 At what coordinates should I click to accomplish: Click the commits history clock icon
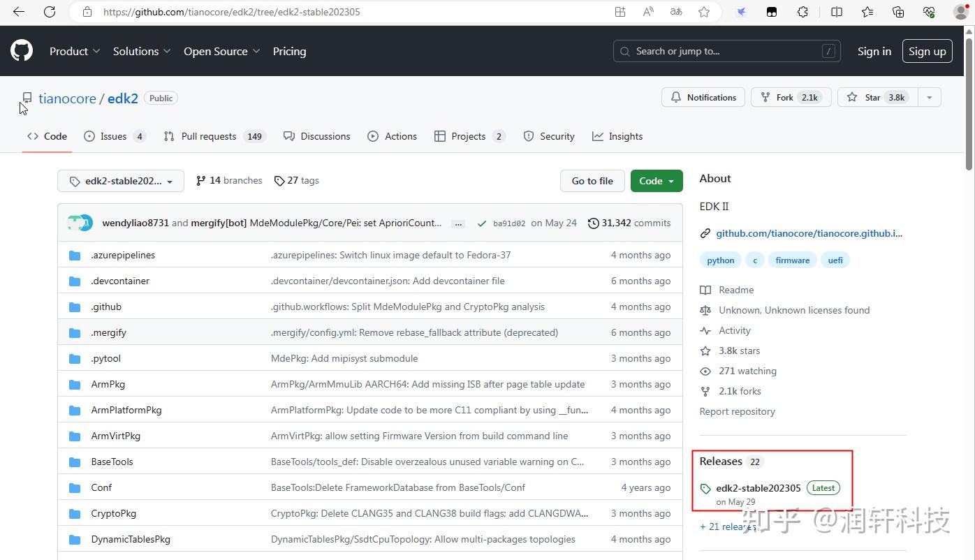point(594,223)
